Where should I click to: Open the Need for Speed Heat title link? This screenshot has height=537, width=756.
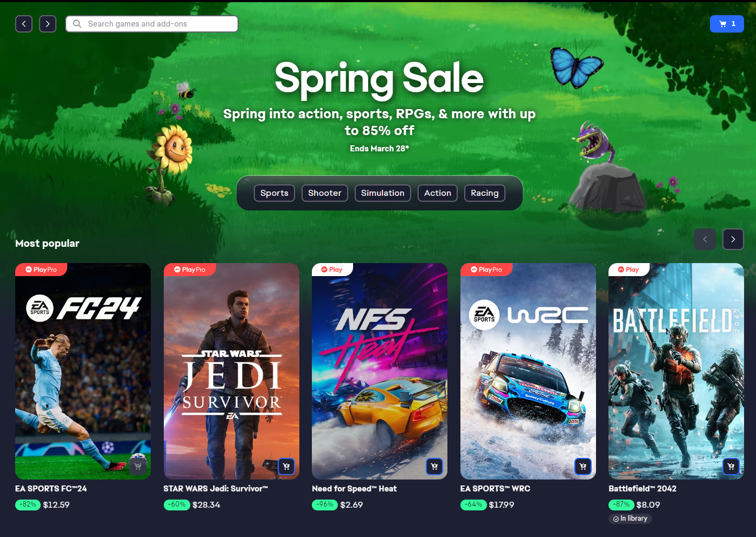tap(354, 489)
